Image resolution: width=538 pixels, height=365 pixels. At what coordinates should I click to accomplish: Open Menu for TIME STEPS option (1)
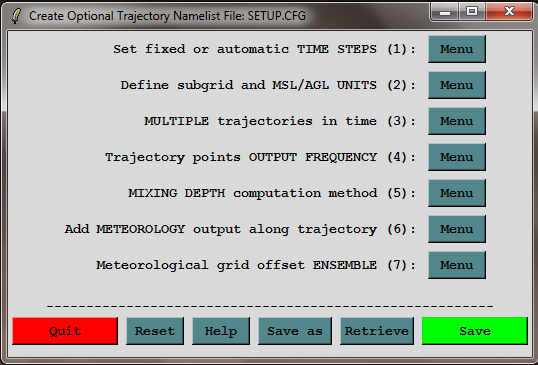coord(457,49)
